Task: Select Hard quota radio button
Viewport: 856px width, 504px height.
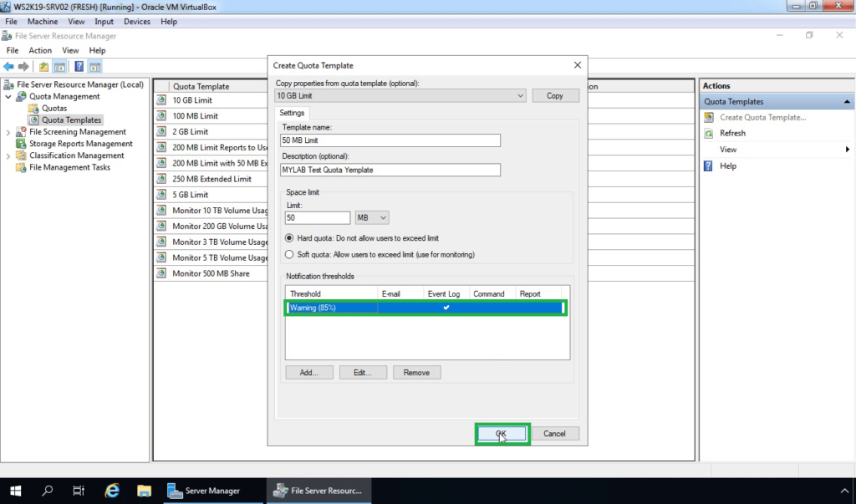Action: coord(289,238)
